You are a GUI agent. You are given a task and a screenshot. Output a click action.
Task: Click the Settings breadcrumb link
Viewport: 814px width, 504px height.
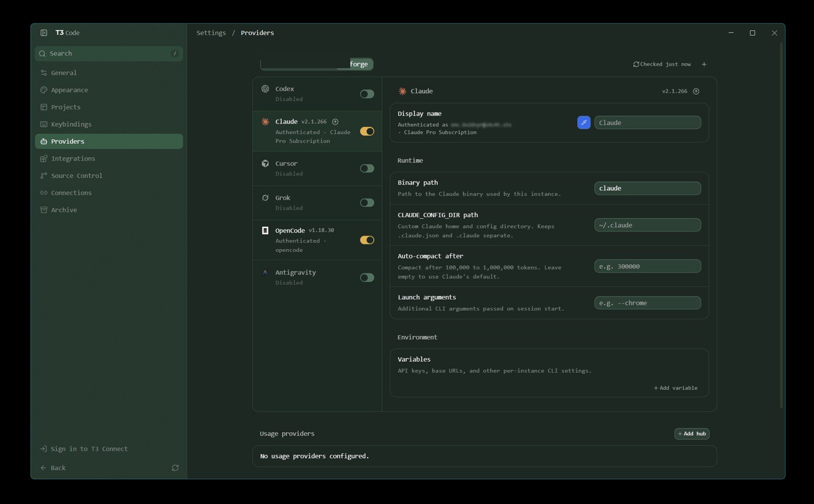click(211, 33)
